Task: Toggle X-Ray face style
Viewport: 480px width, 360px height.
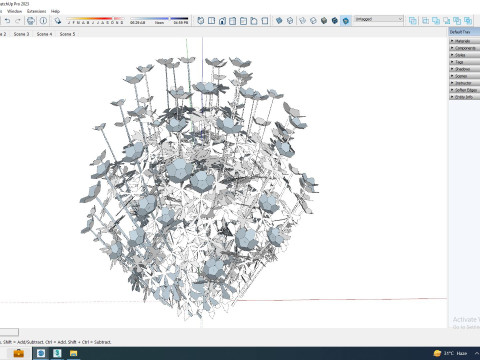Action: [x=279, y=21]
